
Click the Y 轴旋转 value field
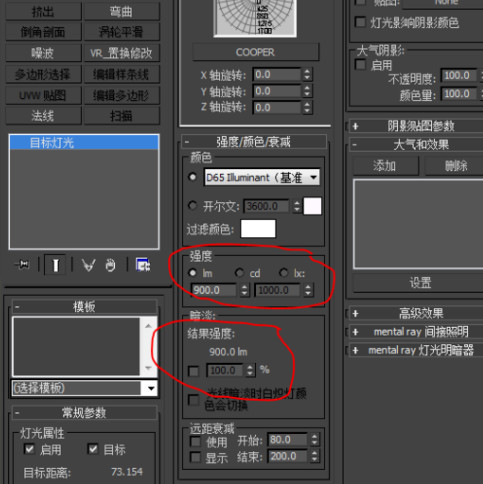pyautogui.click(x=277, y=91)
